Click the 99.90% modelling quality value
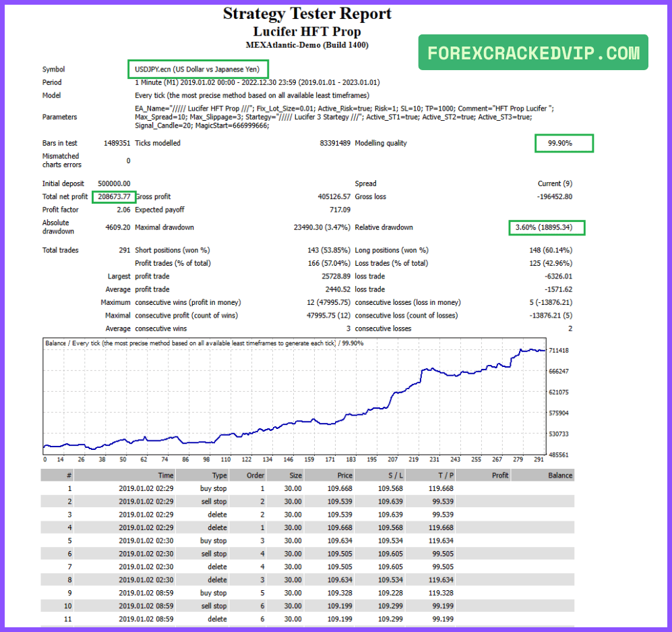Image resolution: width=672 pixels, height=632 pixels. [x=559, y=143]
